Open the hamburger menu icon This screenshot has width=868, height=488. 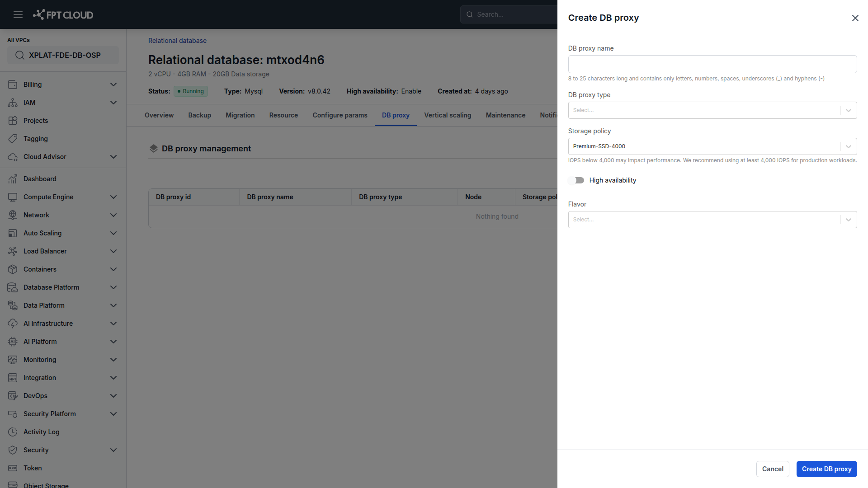(x=18, y=14)
